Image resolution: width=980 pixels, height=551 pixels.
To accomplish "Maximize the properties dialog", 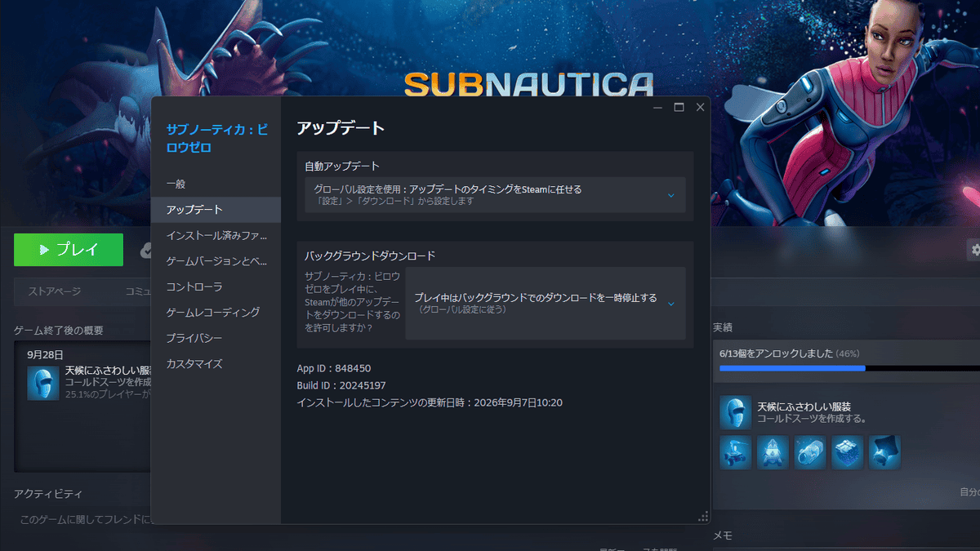I will click(x=679, y=107).
